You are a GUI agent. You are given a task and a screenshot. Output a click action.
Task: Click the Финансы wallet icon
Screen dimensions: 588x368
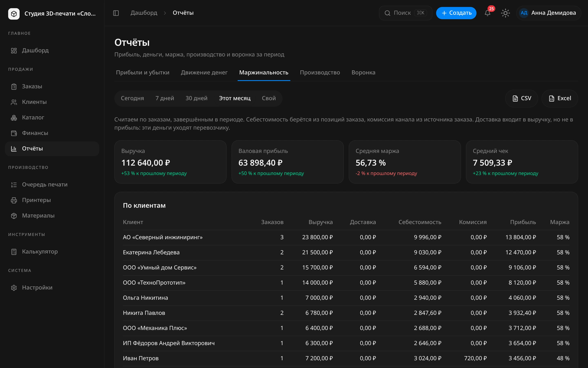coord(14,133)
